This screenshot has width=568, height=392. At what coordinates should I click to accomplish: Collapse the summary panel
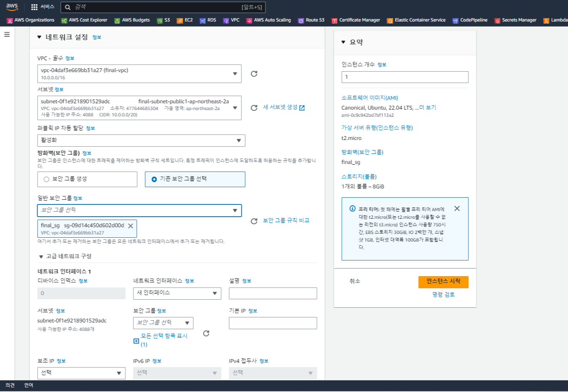(x=343, y=42)
